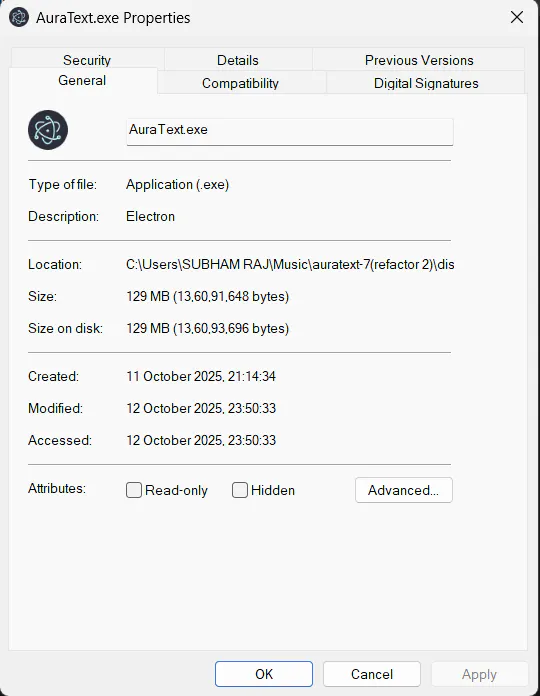The height and width of the screenshot is (696, 540).
Task: Click the Location label
Action: point(55,265)
